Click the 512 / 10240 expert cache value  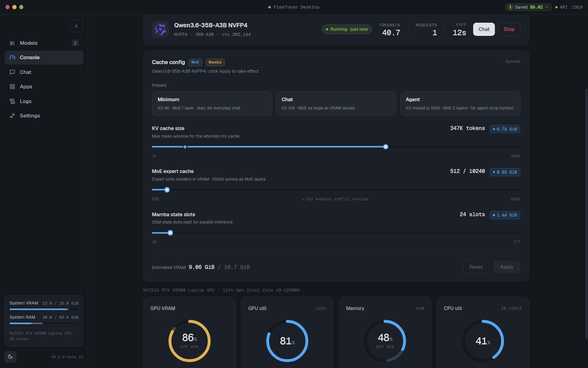coord(467,171)
